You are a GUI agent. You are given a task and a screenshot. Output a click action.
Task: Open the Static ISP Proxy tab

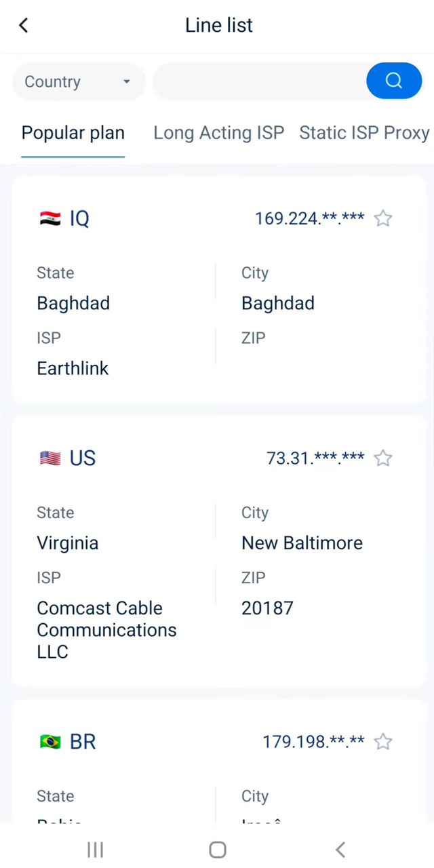[364, 133]
